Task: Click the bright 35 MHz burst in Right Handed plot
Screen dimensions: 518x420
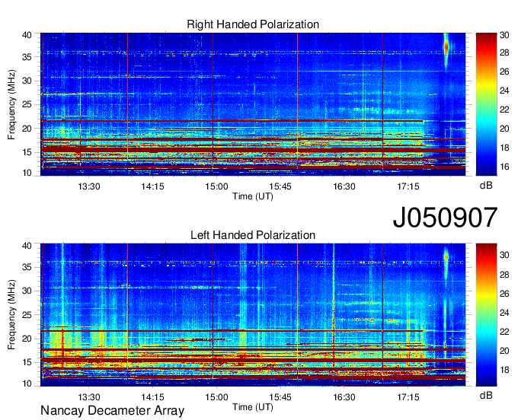Action: [446, 49]
